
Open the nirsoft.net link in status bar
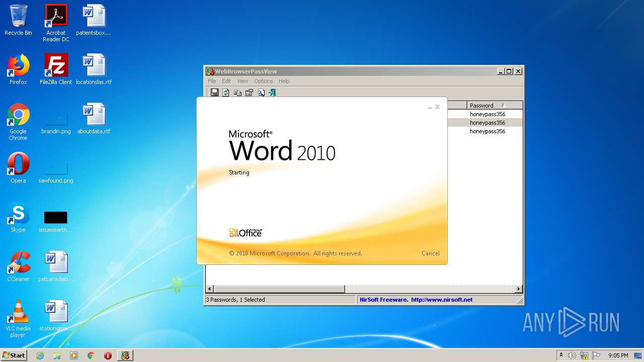(x=441, y=300)
